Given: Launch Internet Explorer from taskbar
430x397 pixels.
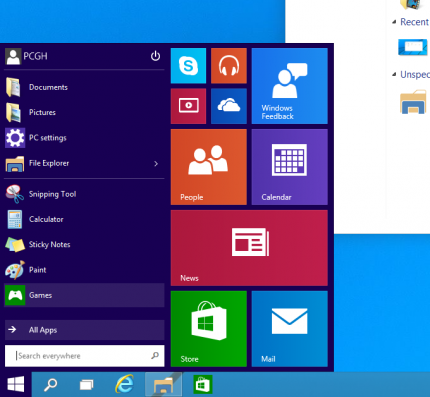Looking at the screenshot, I should point(124,384).
